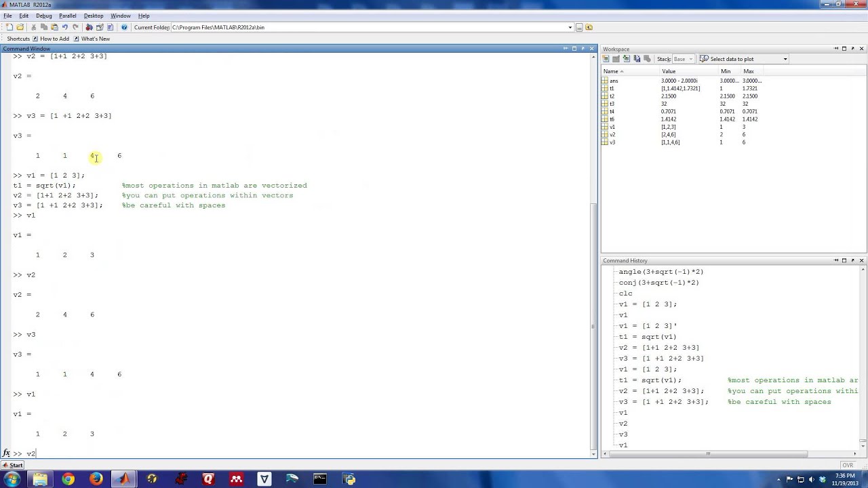This screenshot has height=488, width=868.
Task: Open Firefox from the taskbar
Action: click(96, 479)
